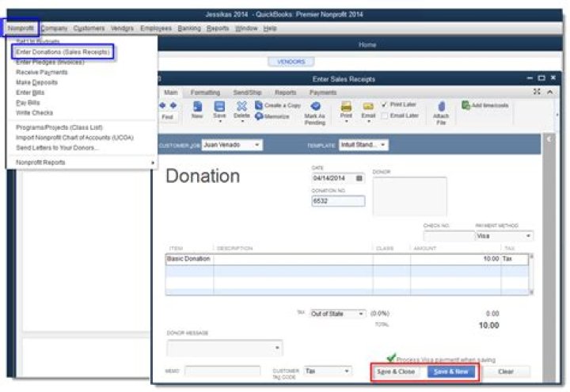Viewport: 570px width, 392px height.
Task: Click the previous record arrow icon
Action: click(x=162, y=105)
